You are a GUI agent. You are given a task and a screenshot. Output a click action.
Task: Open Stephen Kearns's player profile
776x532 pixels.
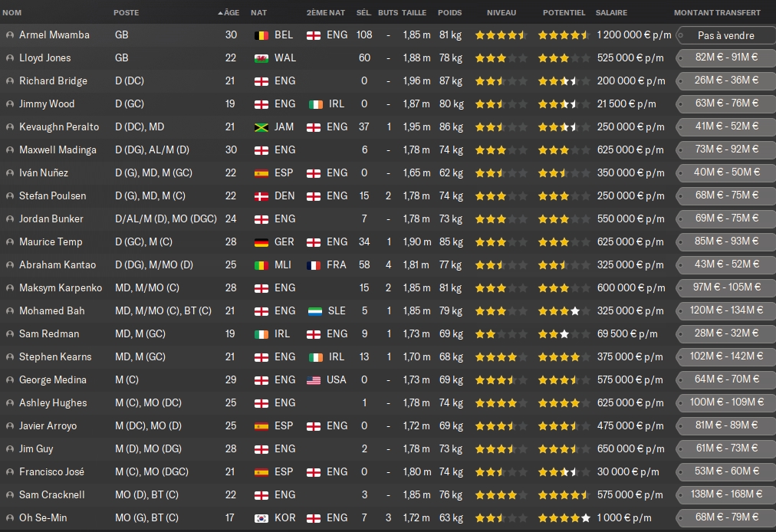tap(55, 357)
